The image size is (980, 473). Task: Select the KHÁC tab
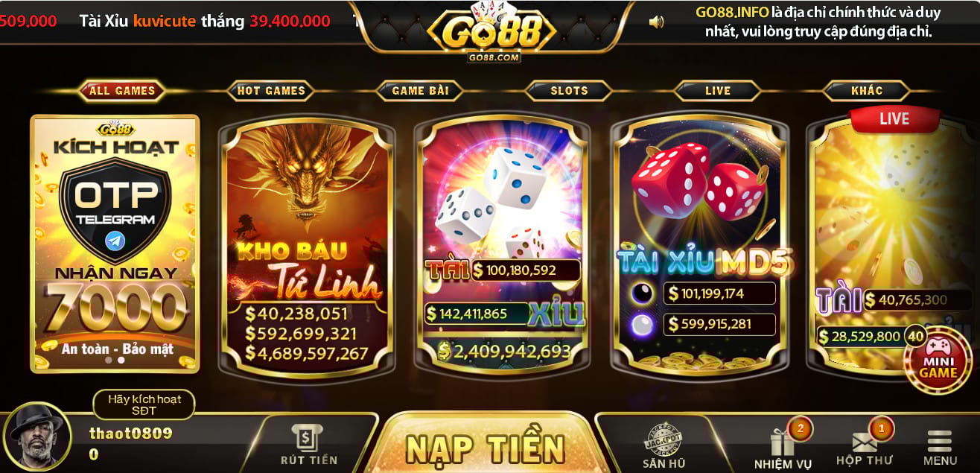[x=867, y=91]
